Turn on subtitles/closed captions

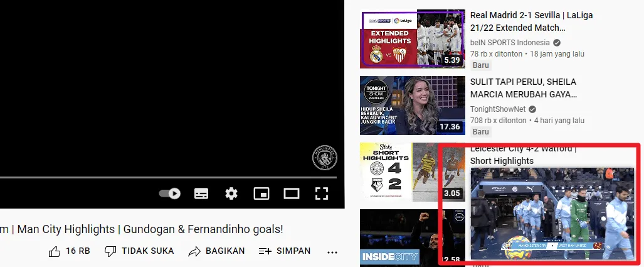[x=201, y=193]
